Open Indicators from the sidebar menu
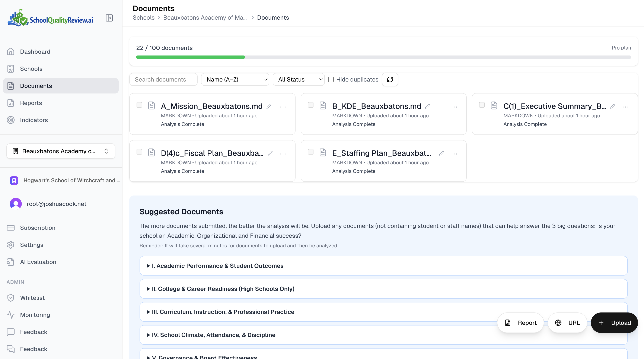644x359 pixels. [34, 120]
